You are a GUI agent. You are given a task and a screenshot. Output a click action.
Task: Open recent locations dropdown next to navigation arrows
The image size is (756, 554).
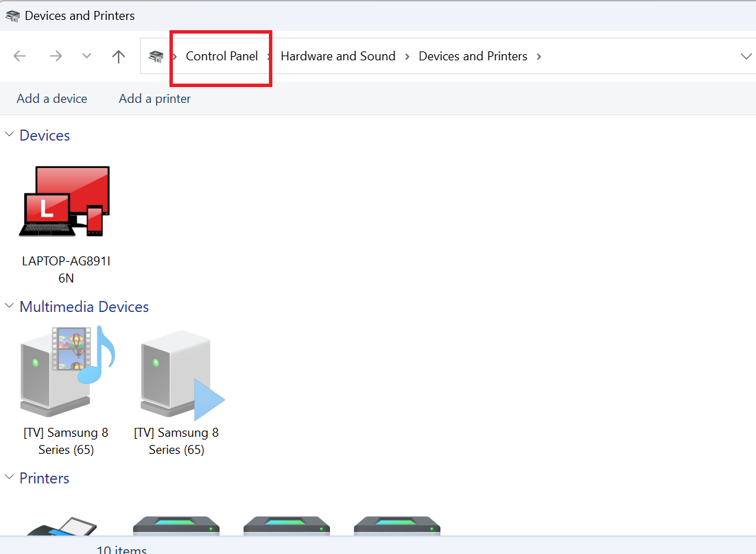click(x=86, y=56)
